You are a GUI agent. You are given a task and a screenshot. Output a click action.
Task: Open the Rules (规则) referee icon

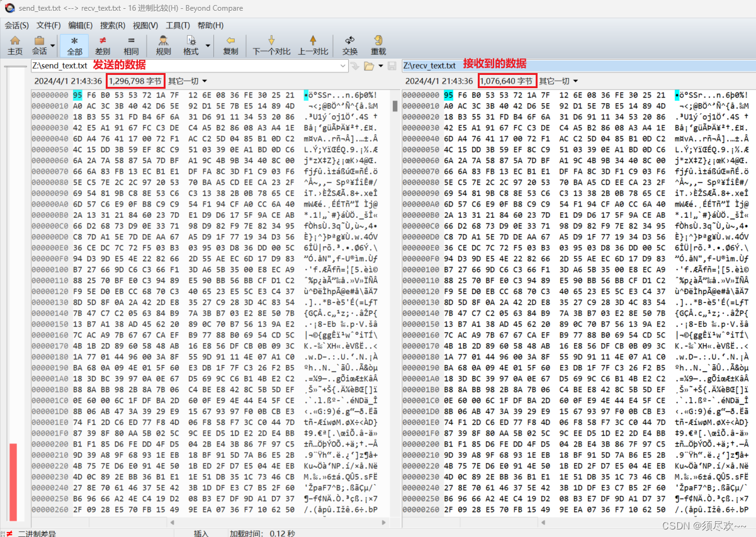pyautogui.click(x=163, y=45)
